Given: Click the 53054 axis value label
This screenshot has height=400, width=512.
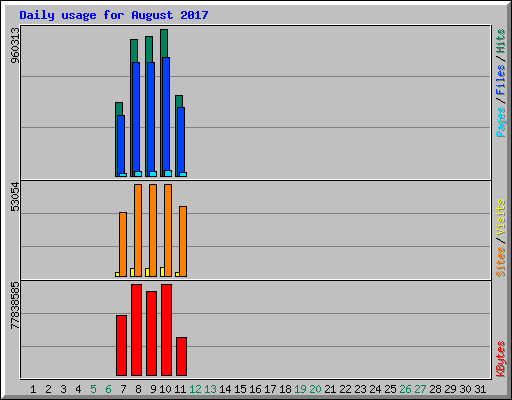Looking at the screenshot, I should coord(15,197).
